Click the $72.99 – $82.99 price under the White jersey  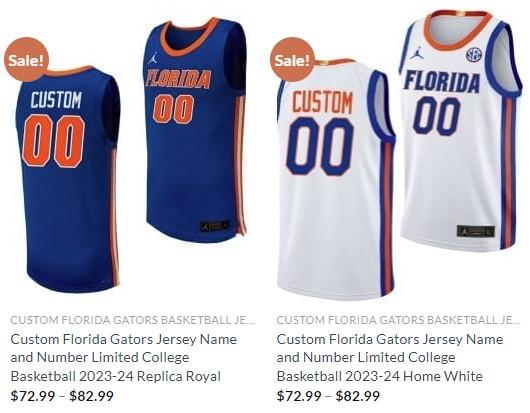coord(328,396)
